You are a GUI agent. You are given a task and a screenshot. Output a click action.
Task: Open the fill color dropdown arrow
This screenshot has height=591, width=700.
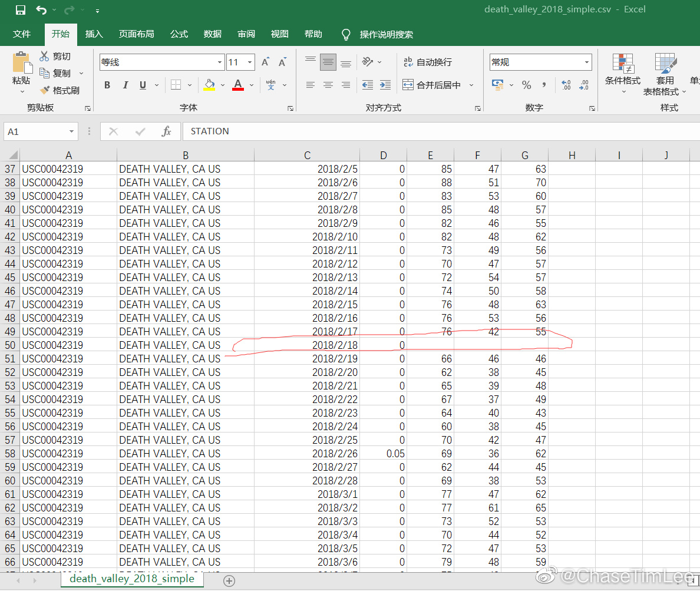pyautogui.click(x=223, y=85)
